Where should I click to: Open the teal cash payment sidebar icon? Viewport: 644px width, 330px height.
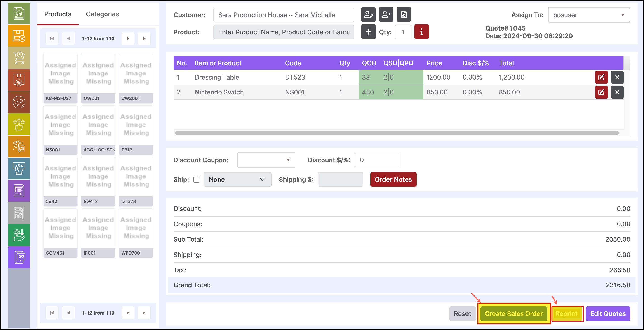19,168
